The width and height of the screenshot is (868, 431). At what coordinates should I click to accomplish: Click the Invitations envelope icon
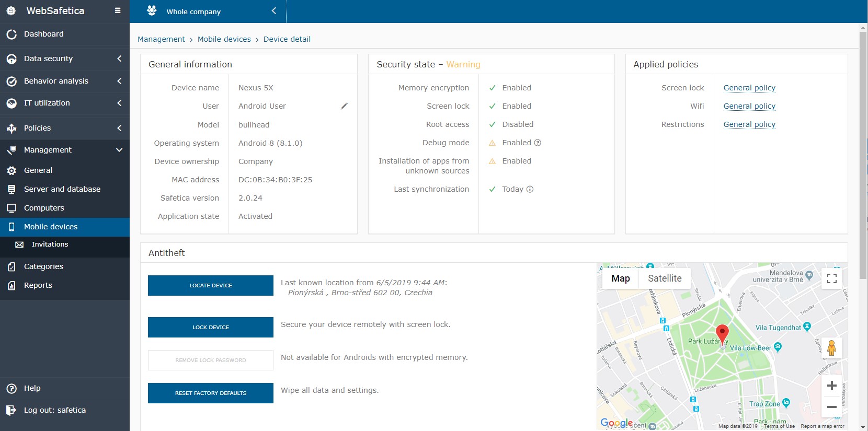[x=19, y=244]
